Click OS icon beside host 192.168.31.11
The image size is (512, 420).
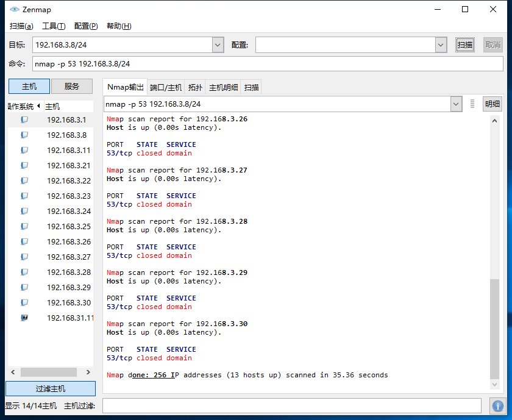(24, 318)
